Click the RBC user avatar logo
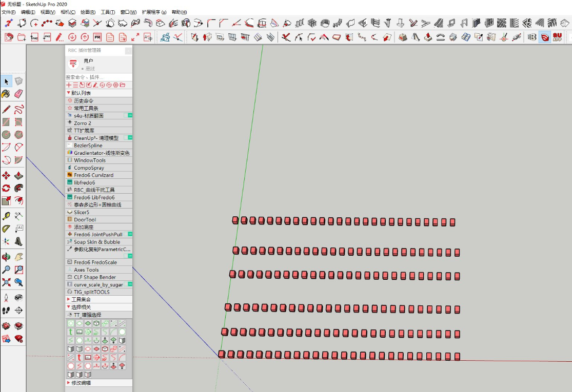The width and height of the screenshot is (572, 392). pyautogui.click(x=73, y=64)
